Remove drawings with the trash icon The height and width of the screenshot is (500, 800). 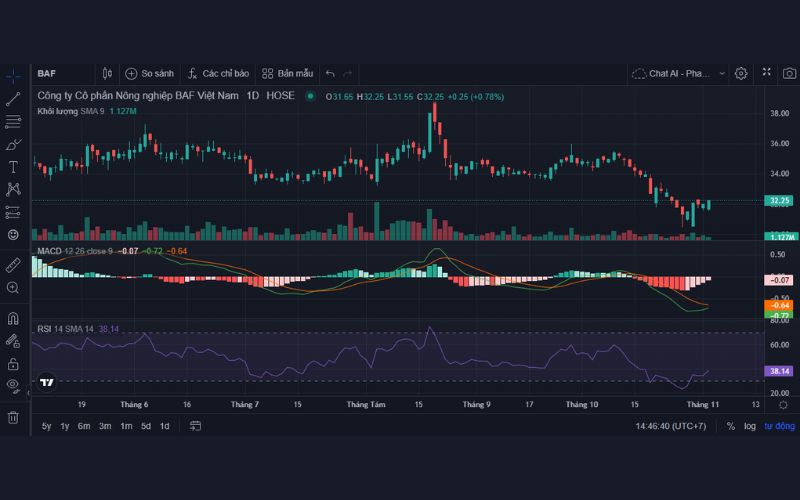[13, 417]
